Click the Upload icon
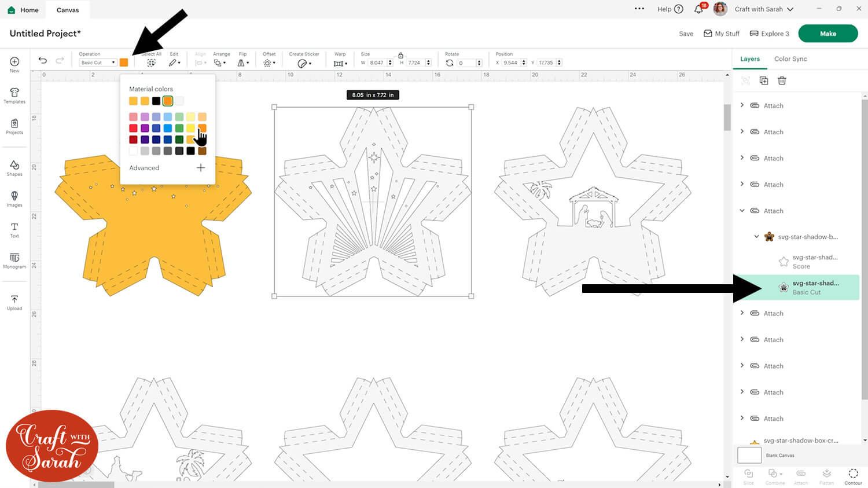This screenshot has width=868, height=488. (14, 299)
